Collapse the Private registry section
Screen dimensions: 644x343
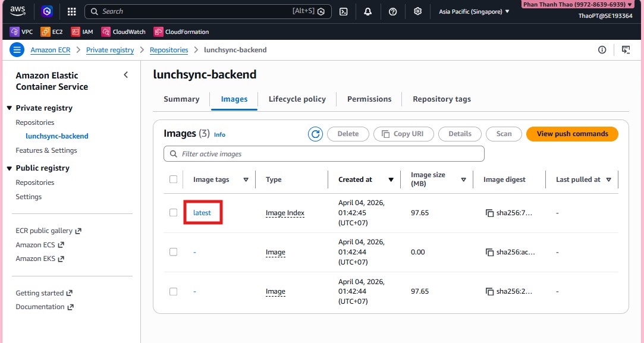click(10, 108)
